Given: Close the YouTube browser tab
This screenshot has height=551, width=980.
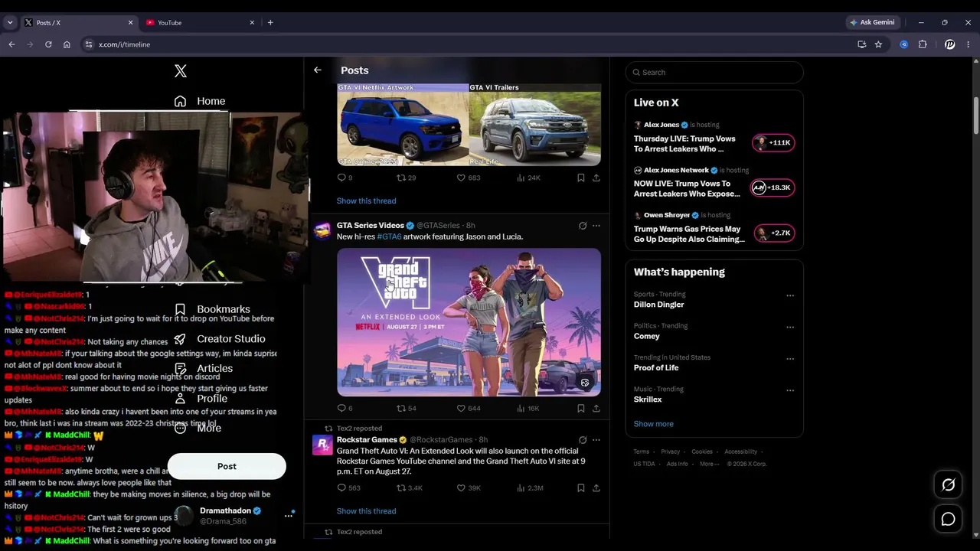Looking at the screenshot, I should click(x=252, y=22).
